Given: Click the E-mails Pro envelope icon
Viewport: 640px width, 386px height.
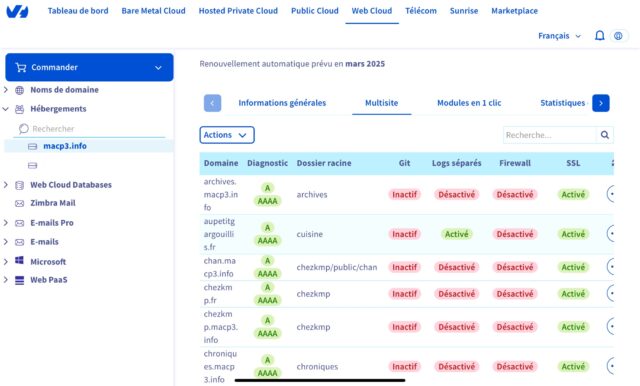Looking at the screenshot, I should [x=19, y=223].
